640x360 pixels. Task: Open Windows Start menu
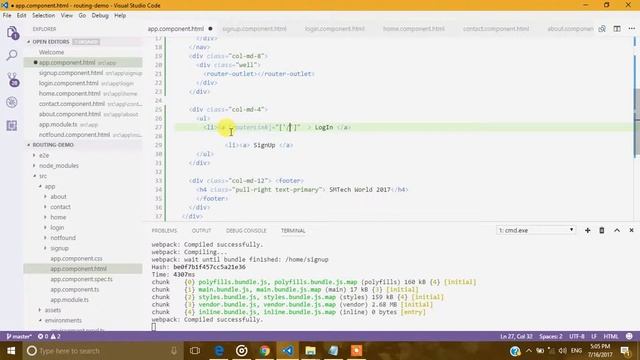11,351
